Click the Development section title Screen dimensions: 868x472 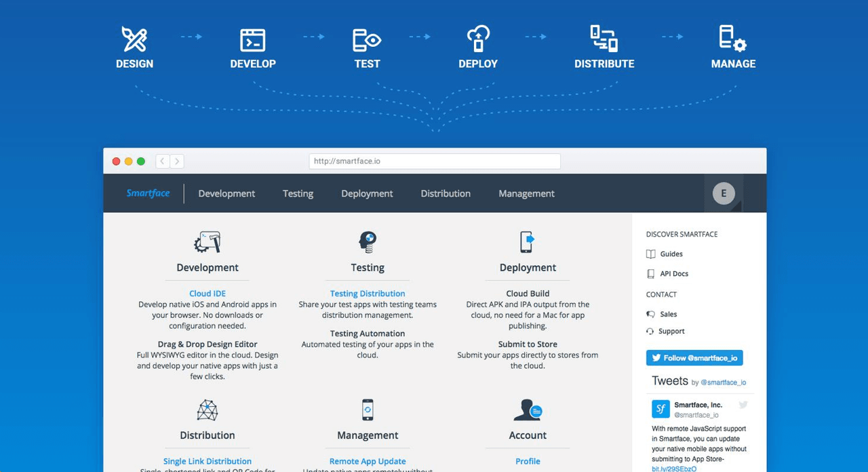(x=208, y=268)
